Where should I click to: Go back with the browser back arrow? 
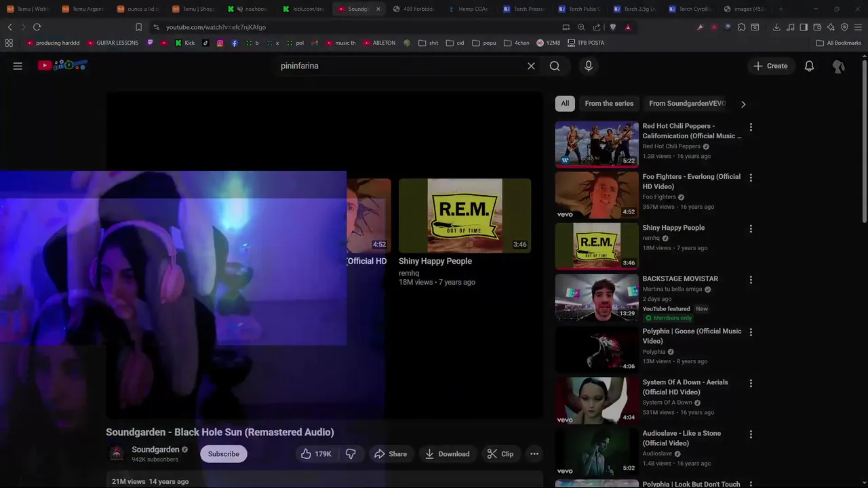coord(9,27)
